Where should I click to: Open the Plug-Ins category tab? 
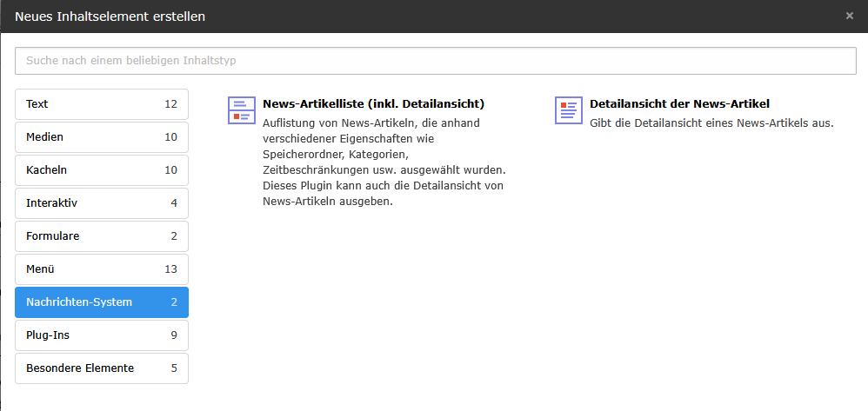tap(101, 335)
